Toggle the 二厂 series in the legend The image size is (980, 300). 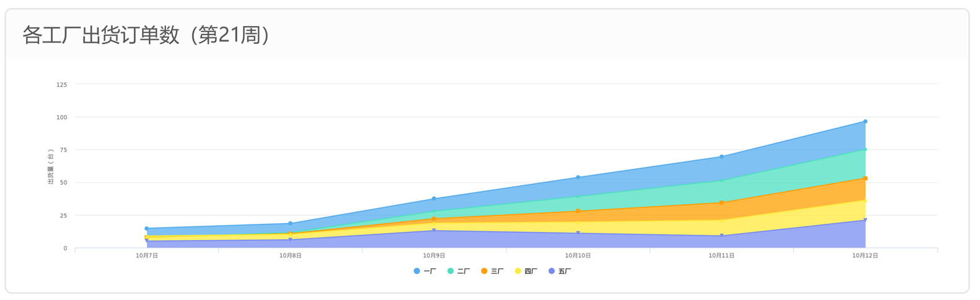[459, 271]
